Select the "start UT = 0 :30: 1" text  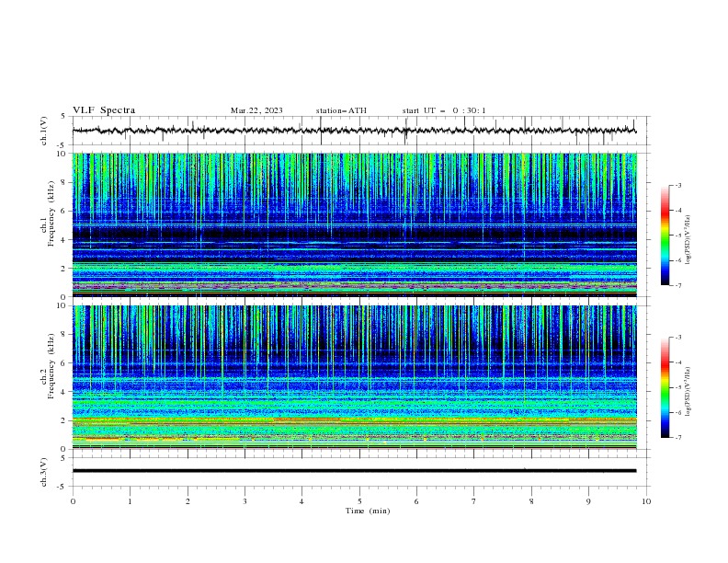click(x=444, y=110)
